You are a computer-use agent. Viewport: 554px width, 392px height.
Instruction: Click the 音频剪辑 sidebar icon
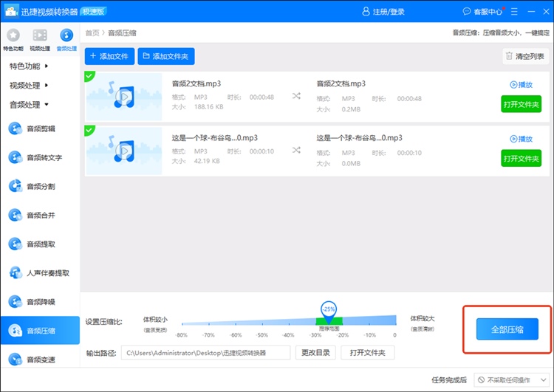(x=15, y=128)
